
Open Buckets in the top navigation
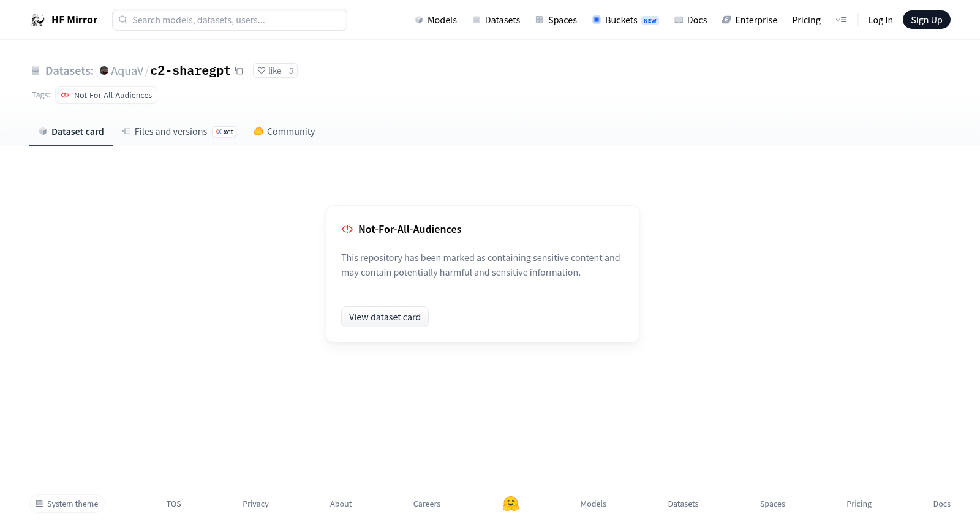pos(625,20)
